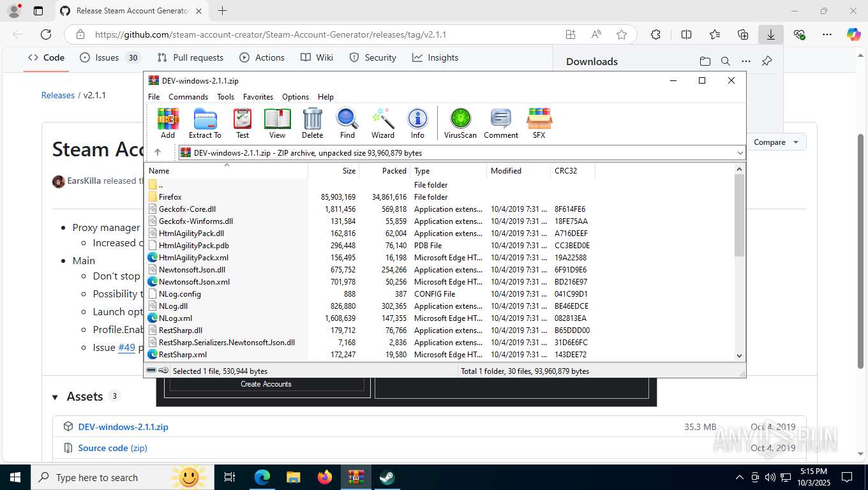Open the Find magnifier tool
Viewport: 868px width, 490px height.
click(347, 123)
